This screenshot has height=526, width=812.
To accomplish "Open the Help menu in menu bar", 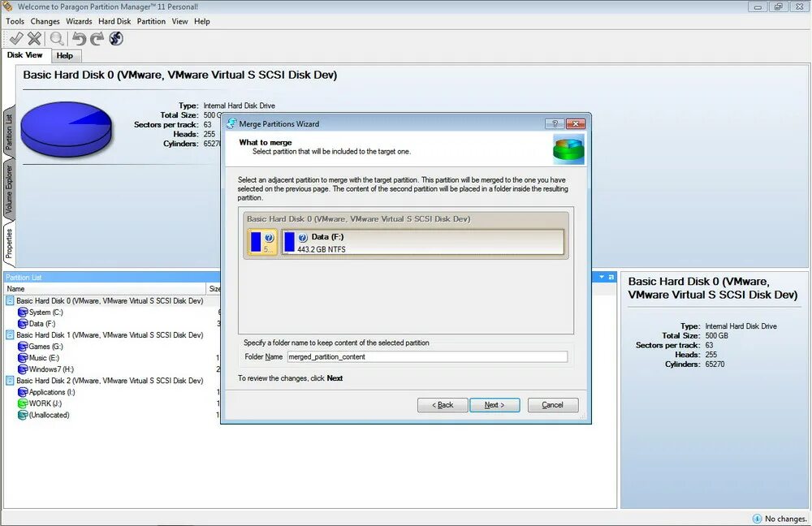I will [x=202, y=21].
